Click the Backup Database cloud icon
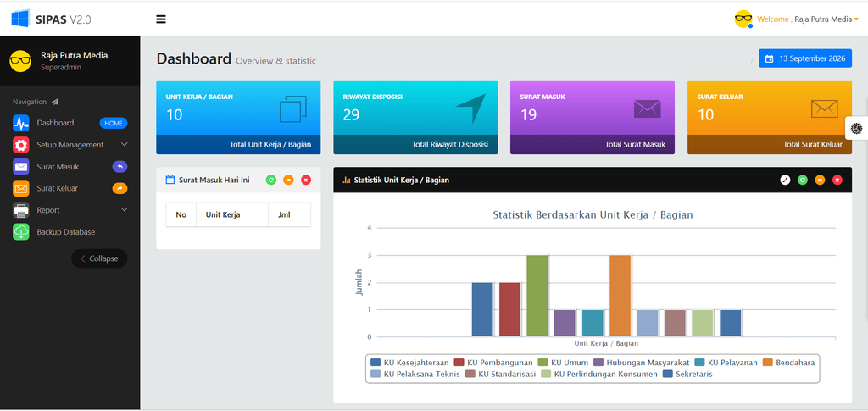Image resolution: width=868 pixels, height=411 pixels. pos(21,232)
